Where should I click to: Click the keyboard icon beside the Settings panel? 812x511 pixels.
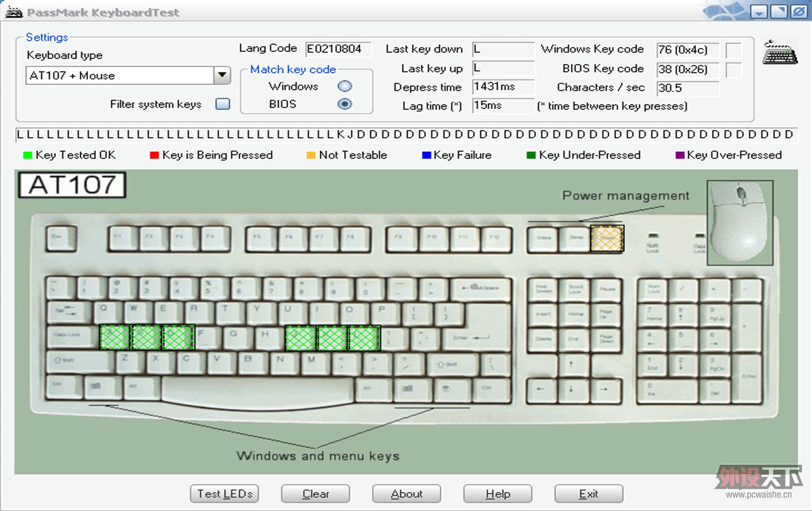click(x=780, y=53)
